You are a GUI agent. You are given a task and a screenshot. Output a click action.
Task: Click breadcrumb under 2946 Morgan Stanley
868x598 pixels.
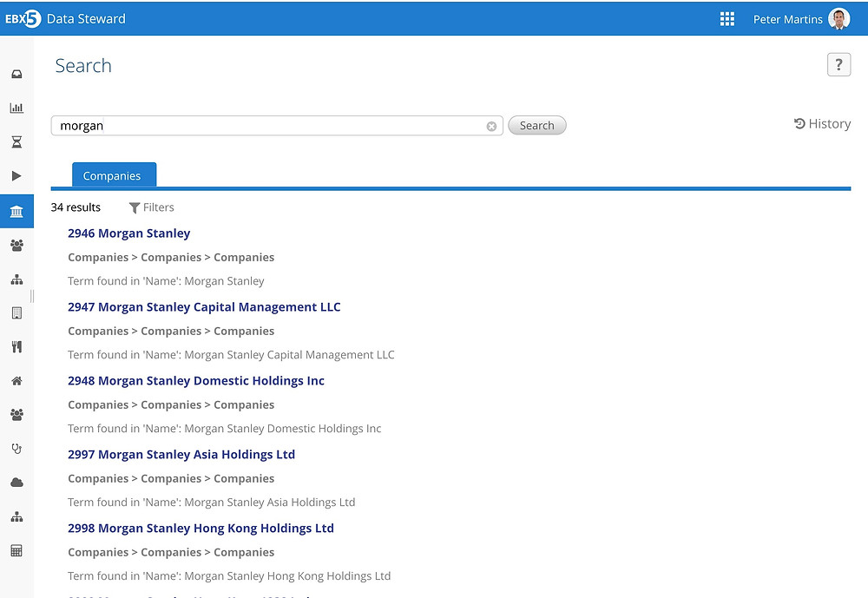pyautogui.click(x=171, y=257)
